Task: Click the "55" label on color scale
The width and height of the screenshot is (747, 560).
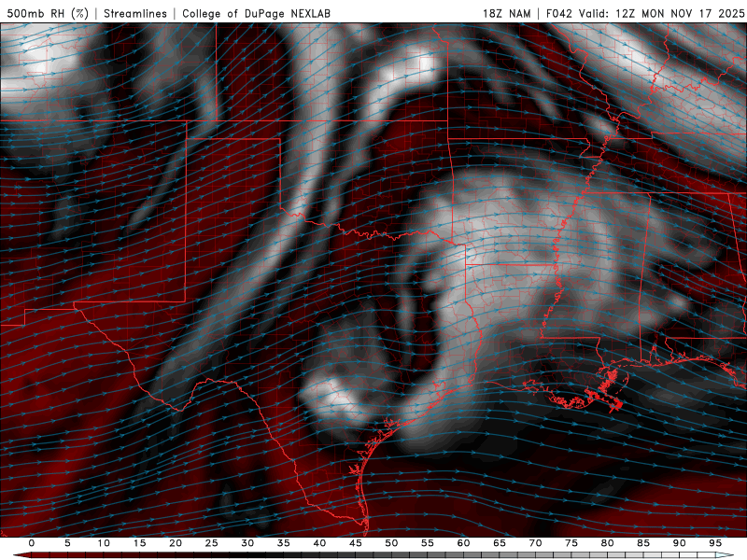Action: coord(428,543)
